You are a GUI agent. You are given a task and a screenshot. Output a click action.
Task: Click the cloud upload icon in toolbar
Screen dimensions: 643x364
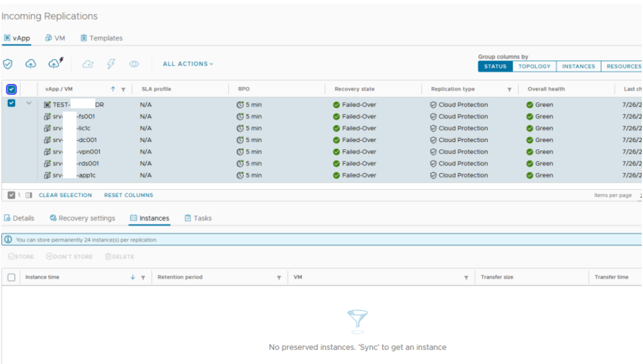[x=31, y=64]
